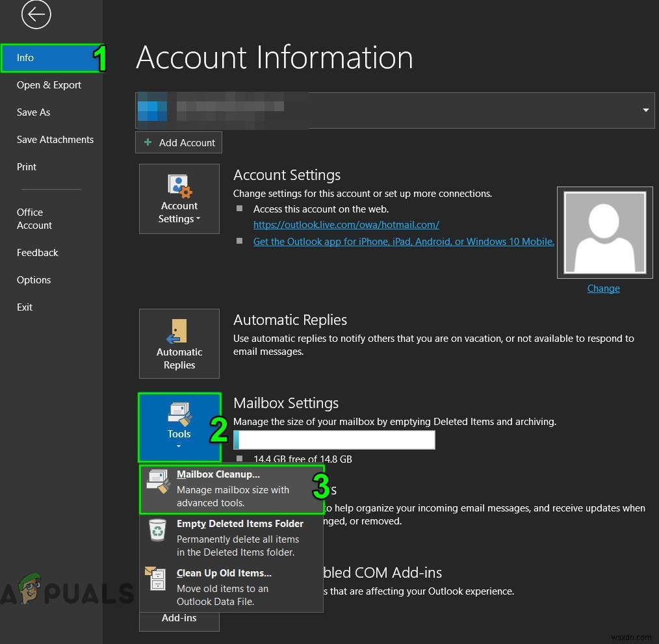
Task: Switch to the Open & Export section
Action: 49,84
